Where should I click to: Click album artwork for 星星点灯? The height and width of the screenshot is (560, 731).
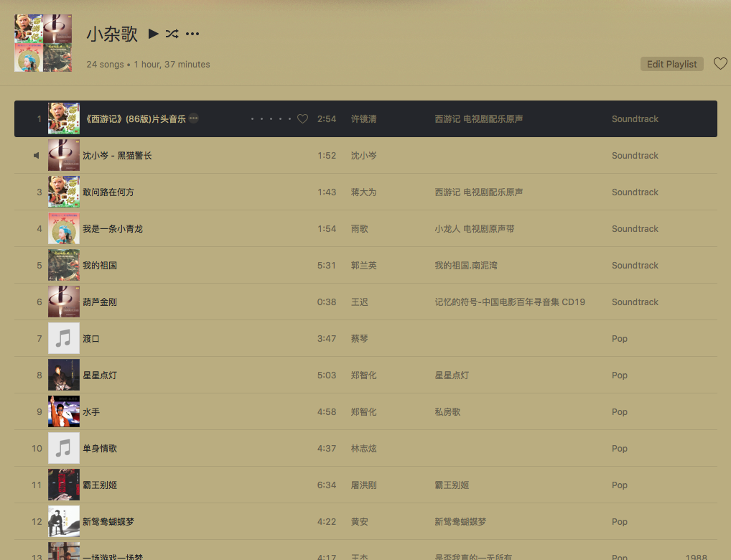pyautogui.click(x=64, y=375)
